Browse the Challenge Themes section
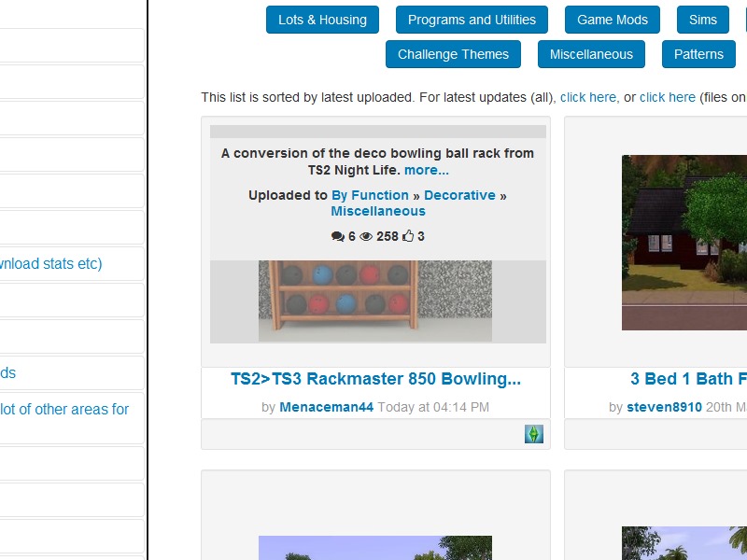 point(454,54)
